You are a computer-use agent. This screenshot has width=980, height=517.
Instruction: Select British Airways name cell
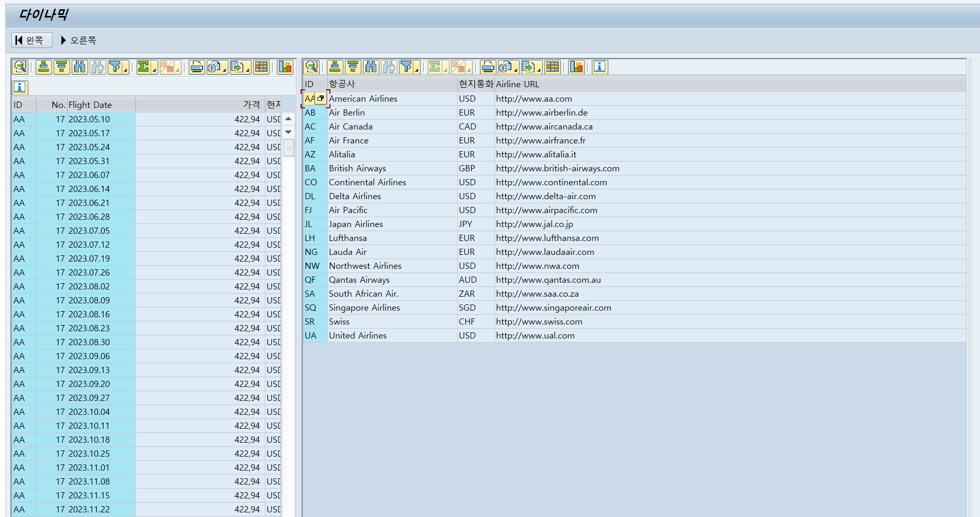[392, 168]
